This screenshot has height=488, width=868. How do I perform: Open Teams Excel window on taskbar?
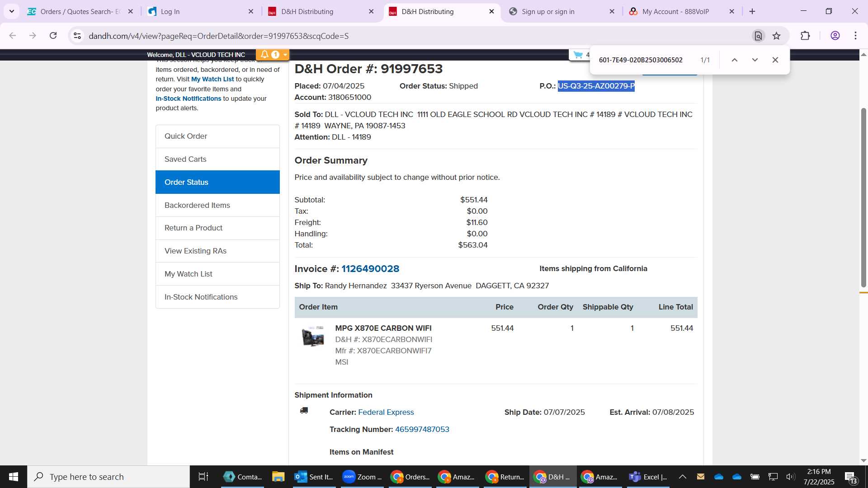[648, 477]
